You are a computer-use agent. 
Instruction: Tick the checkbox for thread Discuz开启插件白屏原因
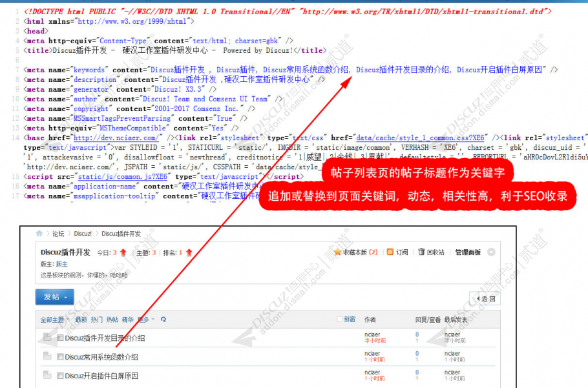[60, 376]
